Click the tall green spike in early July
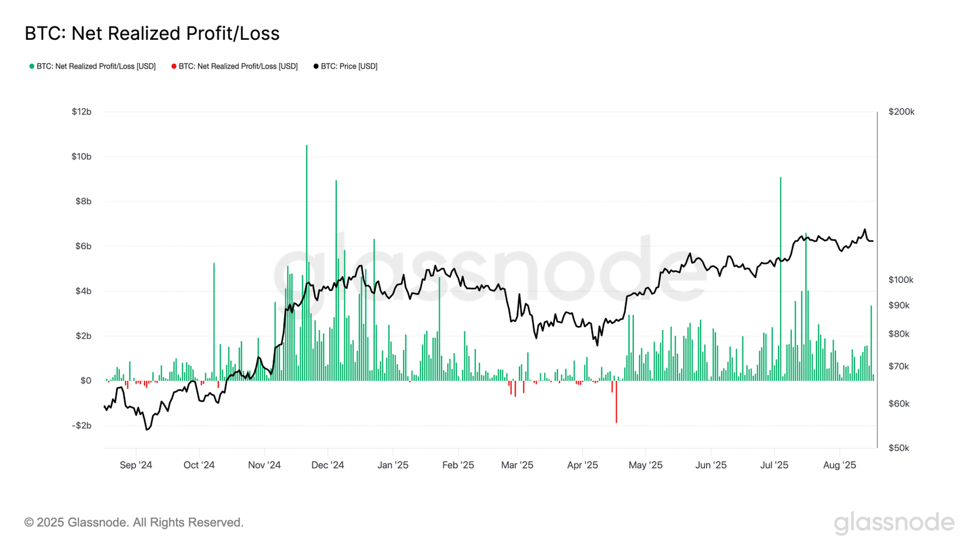Screen dimensions: 980x551 tap(780, 275)
